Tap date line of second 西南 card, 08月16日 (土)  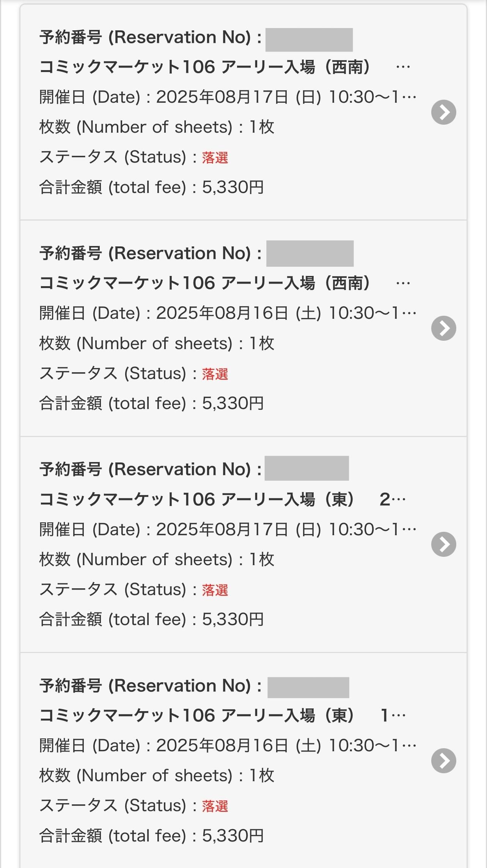tap(228, 313)
